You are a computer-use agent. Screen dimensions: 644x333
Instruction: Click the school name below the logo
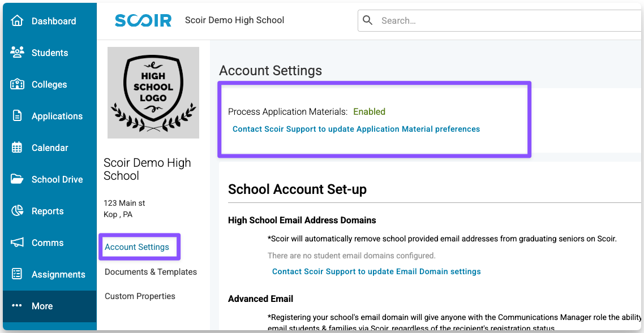coord(148,169)
